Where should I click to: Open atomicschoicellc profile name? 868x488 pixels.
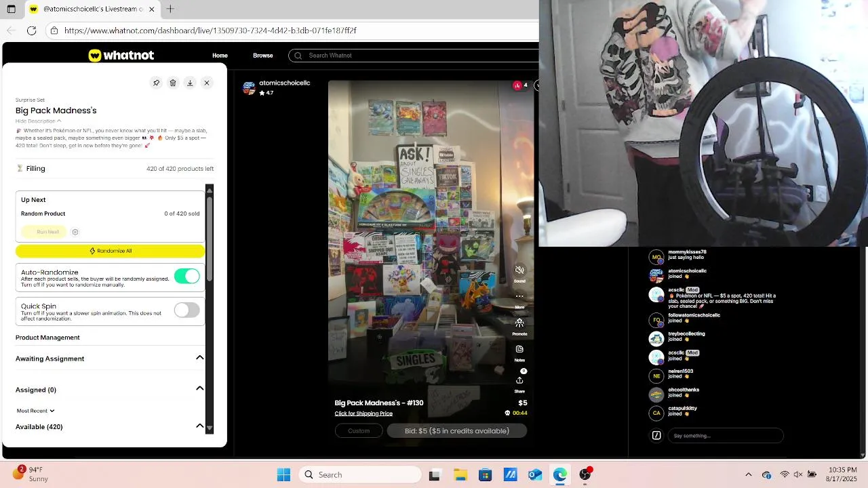(x=284, y=83)
